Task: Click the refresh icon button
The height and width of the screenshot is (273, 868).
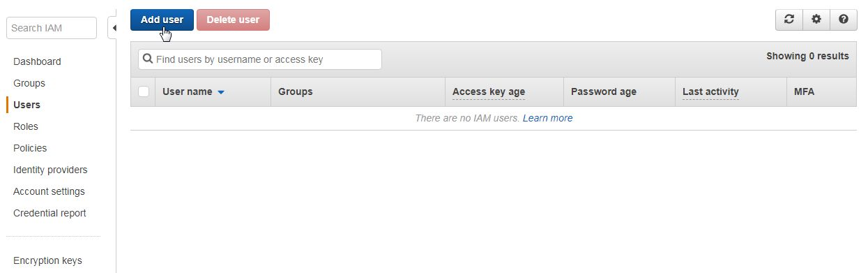Action: point(789,20)
